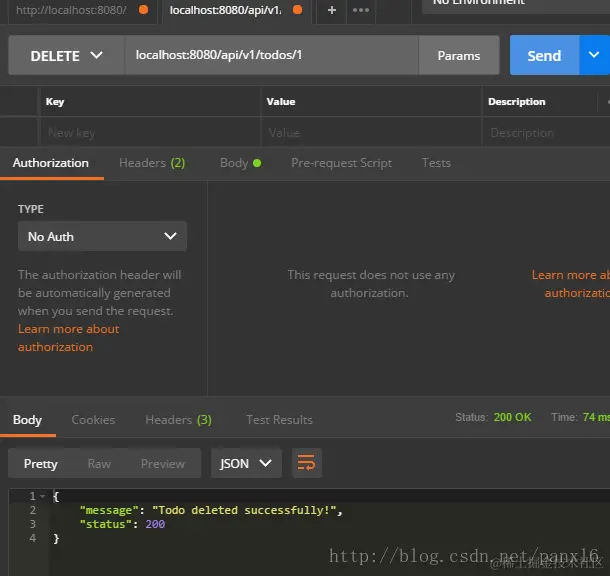Switch to the http://localhost:8080/ request tab
The height and width of the screenshot is (576, 610).
[x=82, y=11]
